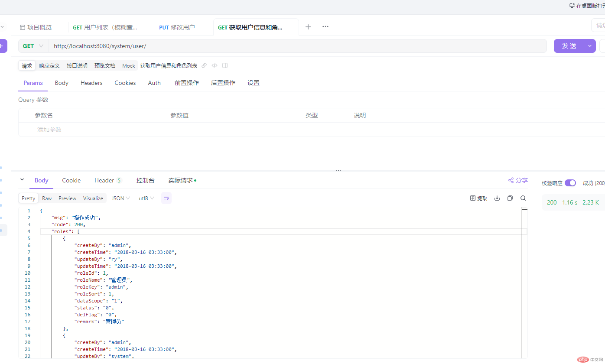Open a new tab with plus icon
Image resolution: width=605 pixels, height=364 pixels.
point(308,27)
